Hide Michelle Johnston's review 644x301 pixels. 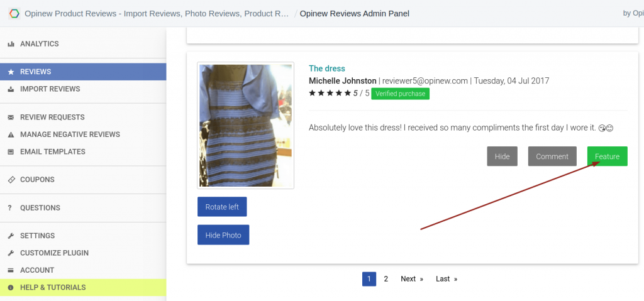click(x=502, y=156)
